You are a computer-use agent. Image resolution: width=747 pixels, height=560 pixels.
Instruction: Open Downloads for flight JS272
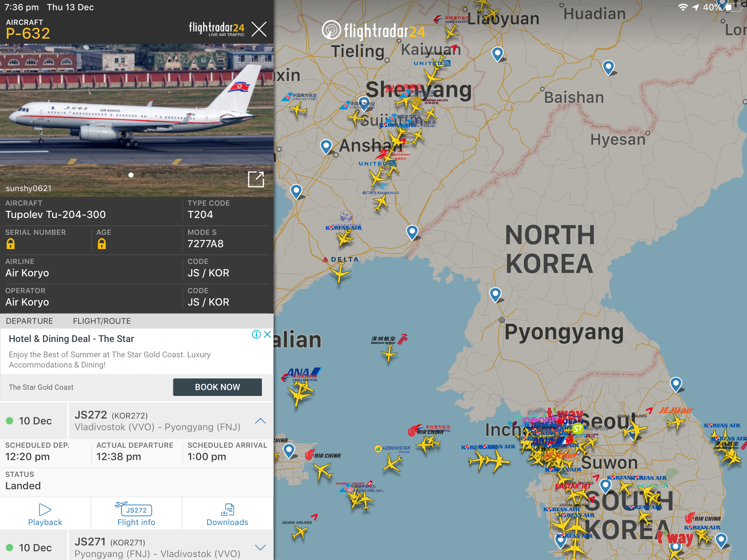point(228,514)
